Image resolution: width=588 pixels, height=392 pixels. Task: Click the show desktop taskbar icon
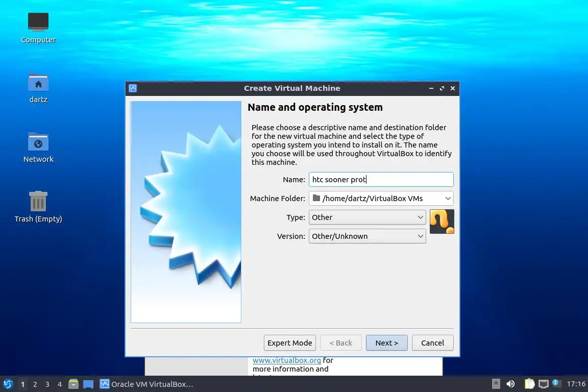pyautogui.click(x=88, y=384)
